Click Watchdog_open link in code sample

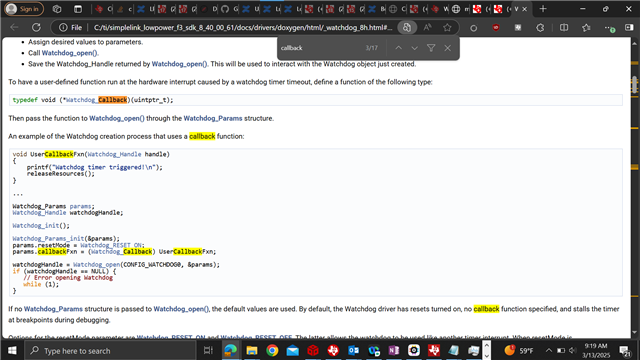point(96,264)
